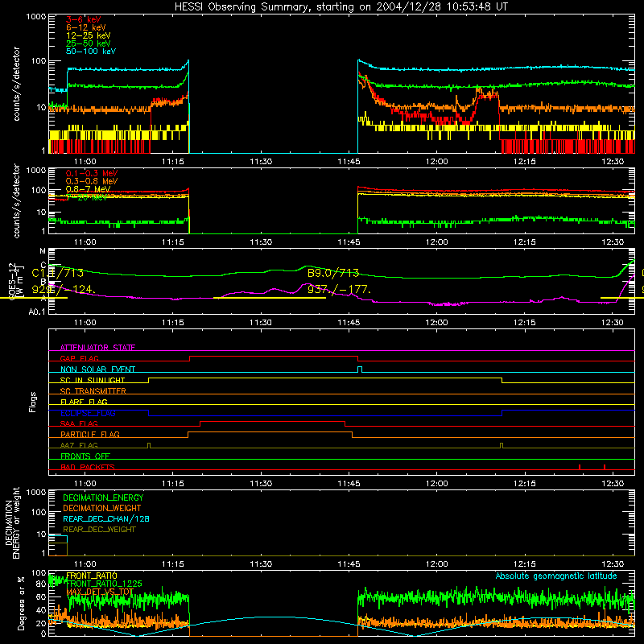644x644 pixels.
Task: Select the 'DECIMATION ENERGY or weight' axis title
Action: (12, 522)
